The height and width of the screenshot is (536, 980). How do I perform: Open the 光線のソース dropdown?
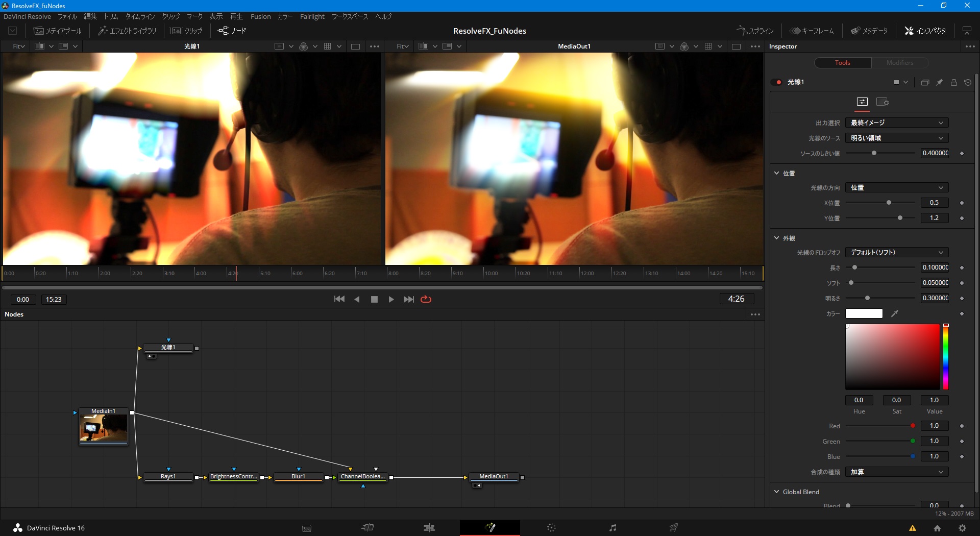(x=897, y=138)
